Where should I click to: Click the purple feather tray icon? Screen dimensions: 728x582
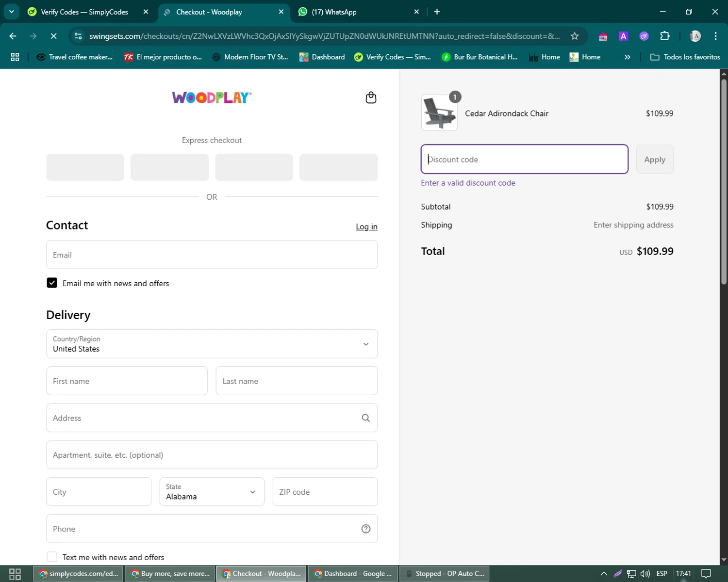tap(618, 574)
